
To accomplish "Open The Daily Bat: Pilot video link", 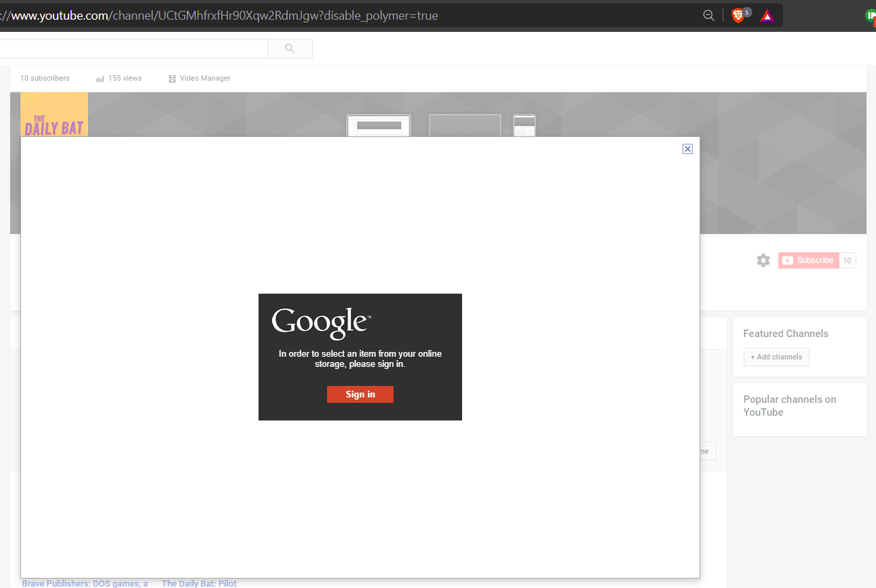I will pos(199,583).
